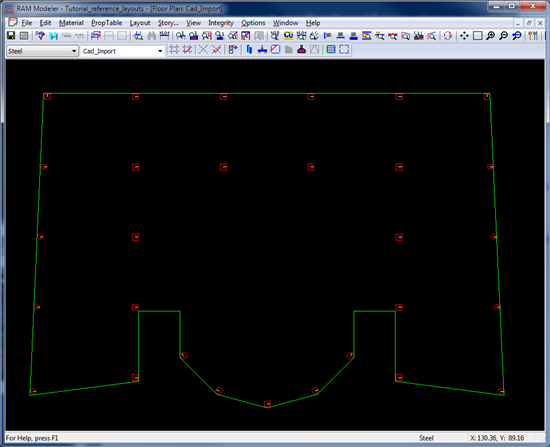Viewport: 550px width, 447px height.
Task: Click the grid lines icon
Action: pos(174,49)
